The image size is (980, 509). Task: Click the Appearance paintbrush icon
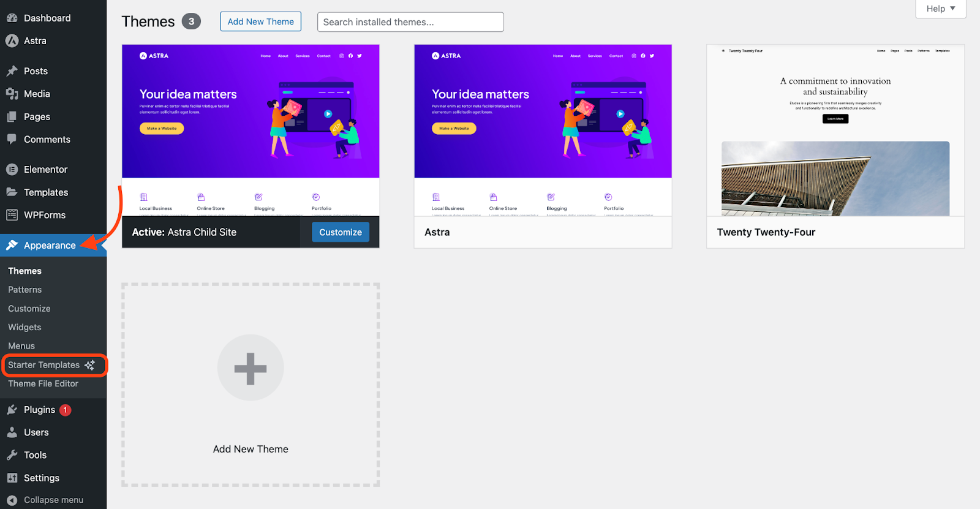coord(12,246)
